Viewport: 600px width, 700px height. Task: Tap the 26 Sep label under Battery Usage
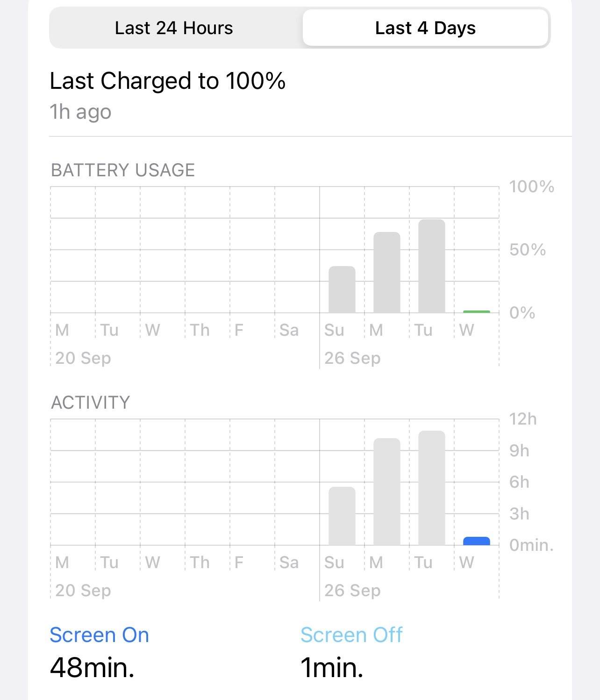[352, 358]
